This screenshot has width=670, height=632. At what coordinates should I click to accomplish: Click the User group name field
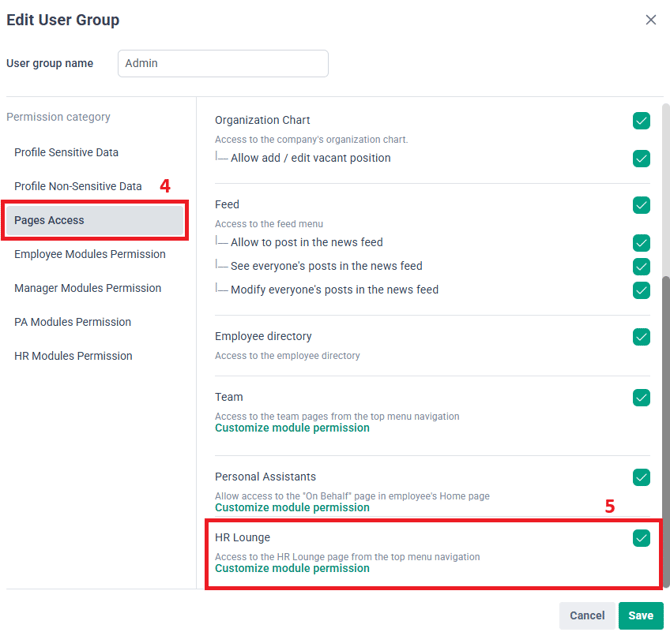pos(222,63)
